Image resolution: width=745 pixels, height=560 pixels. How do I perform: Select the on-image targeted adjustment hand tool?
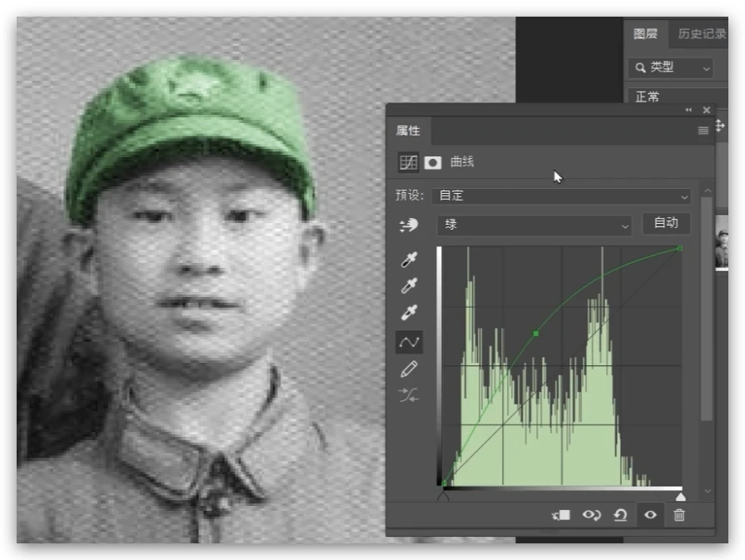coord(409,225)
